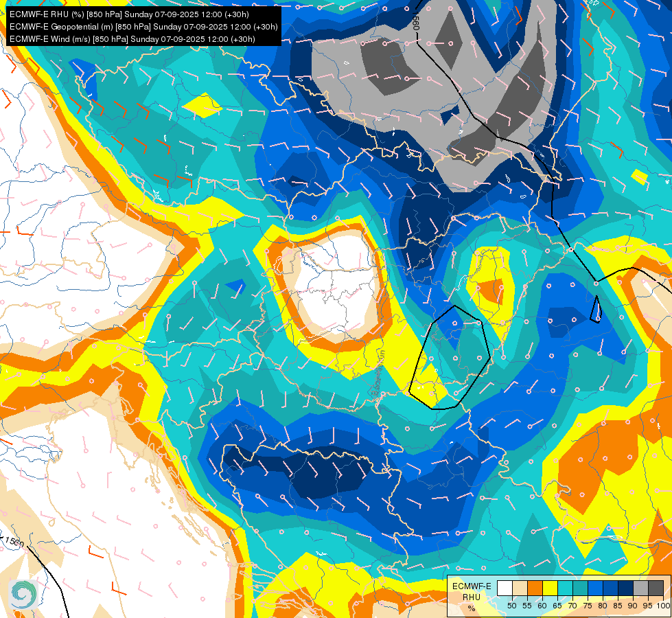Pick the cyan 65–70% legend swatch
The height and width of the screenshot is (618, 672).
click(566, 588)
